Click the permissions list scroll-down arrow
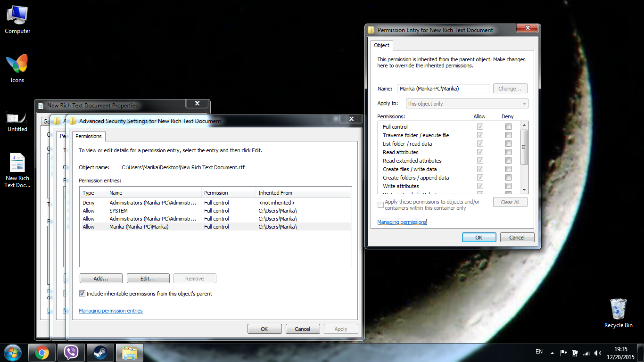The width and height of the screenshot is (644, 362). [x=524, y=189]
